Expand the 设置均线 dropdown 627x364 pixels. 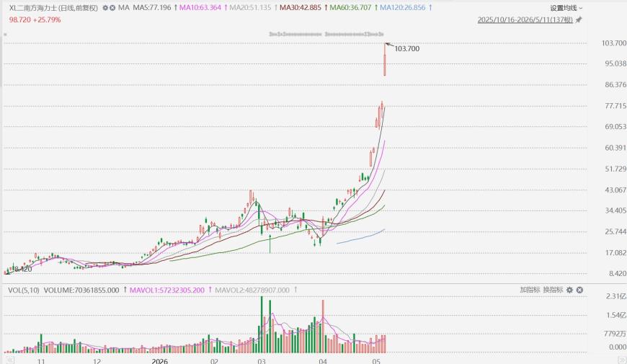(x=566, y=8)
